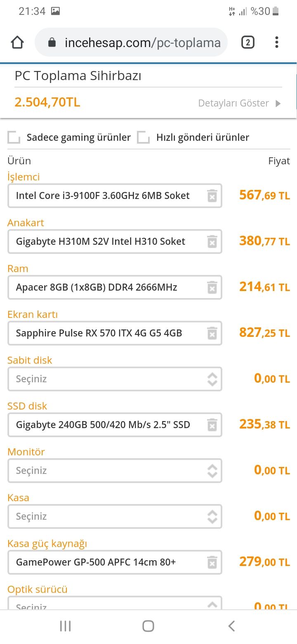Viewport: 297px width, 644px height.
Task: Remove the Intel Core i3-9100F processor
Action: [x=212, y=196]
